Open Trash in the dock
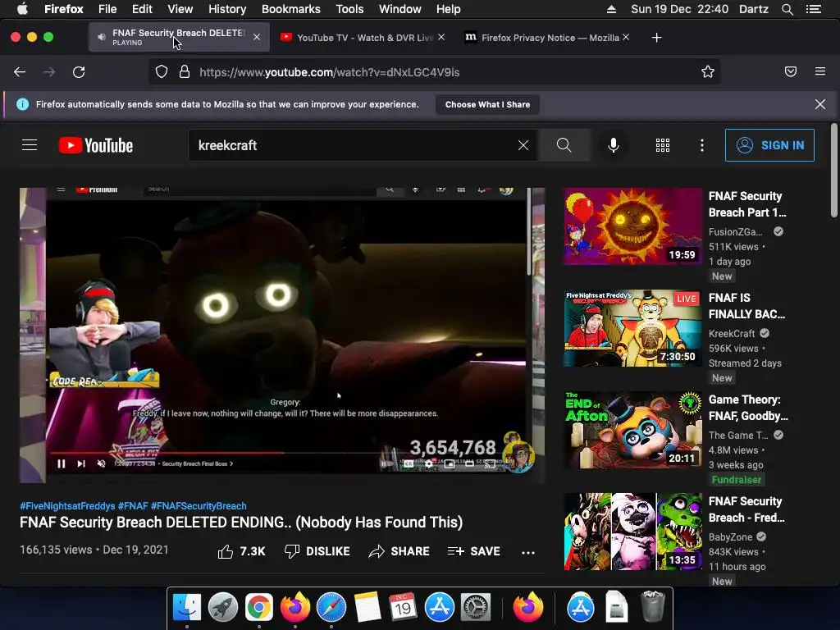The image size is (840, 630). tap(653, 606)
